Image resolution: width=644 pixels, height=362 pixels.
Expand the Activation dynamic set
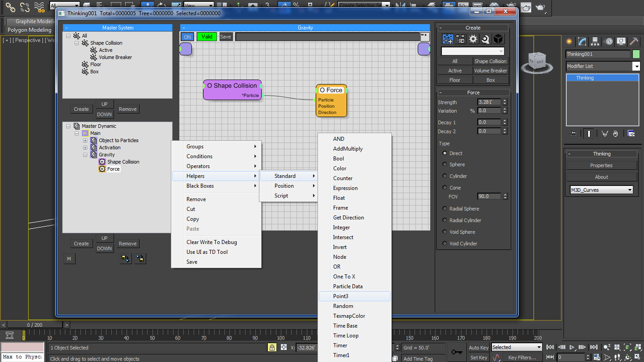point(85,147)
